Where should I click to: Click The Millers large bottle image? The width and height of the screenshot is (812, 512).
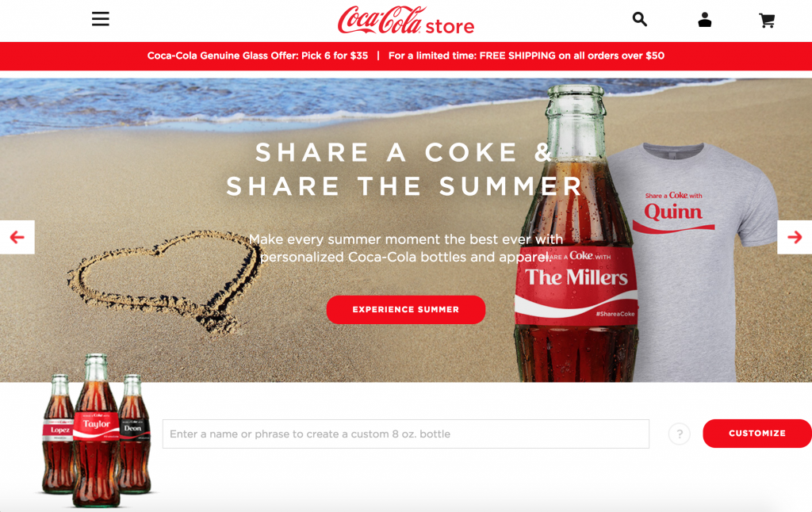[576, 233]
